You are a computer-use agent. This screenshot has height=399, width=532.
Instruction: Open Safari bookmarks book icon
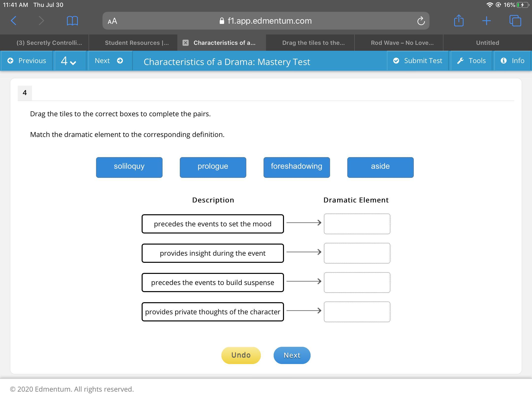click(x=72, y=21)
